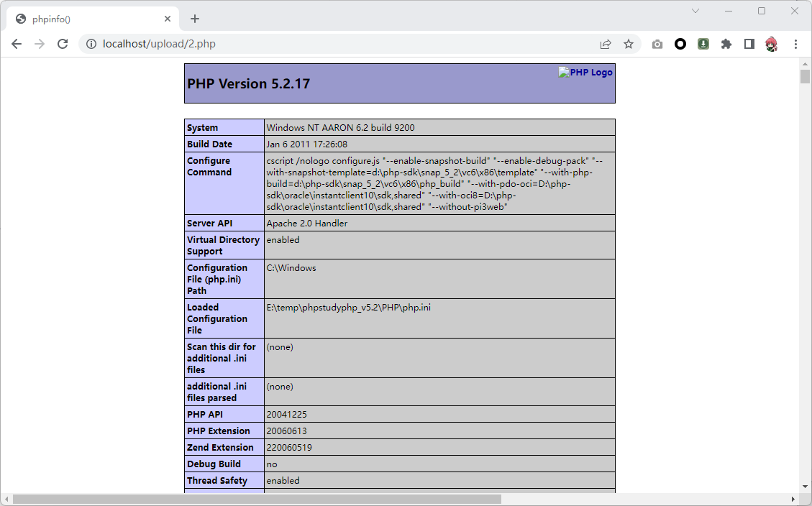Open the green download extension
The height and width of the screenshot is (506, 812).
(x=703, y=44)
